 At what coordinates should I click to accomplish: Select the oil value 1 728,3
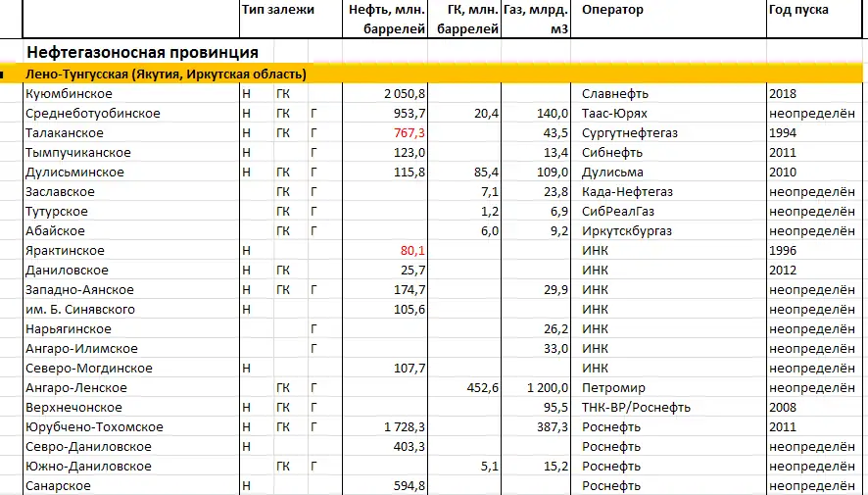tap(405, 427)
